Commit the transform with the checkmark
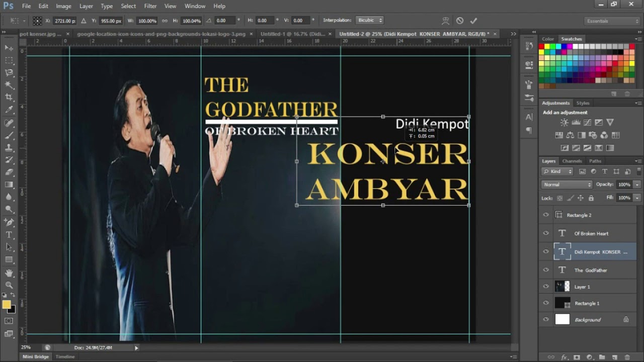The width and height of the screenshot is (644, 362). tap(473, 21)
